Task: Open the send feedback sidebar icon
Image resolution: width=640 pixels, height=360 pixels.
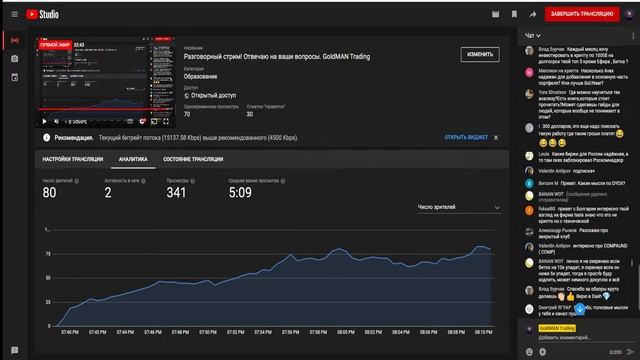Action: (x=15, y=350)
